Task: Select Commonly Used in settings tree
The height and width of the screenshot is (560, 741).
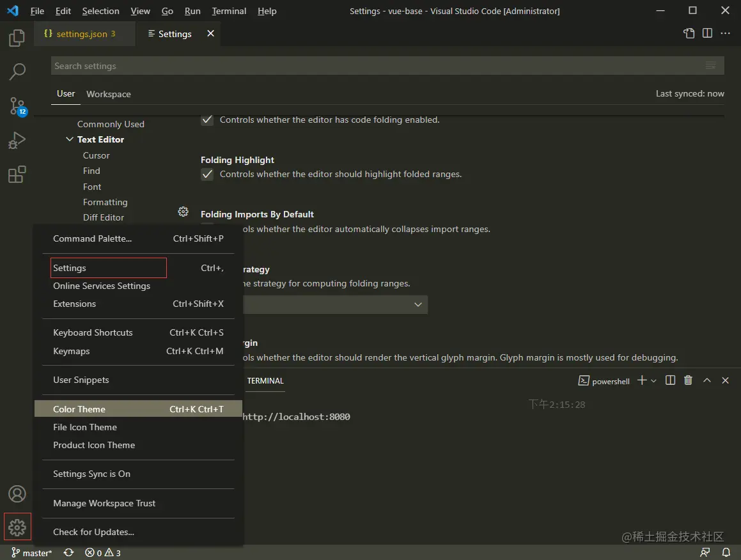Action: [111, 124]
